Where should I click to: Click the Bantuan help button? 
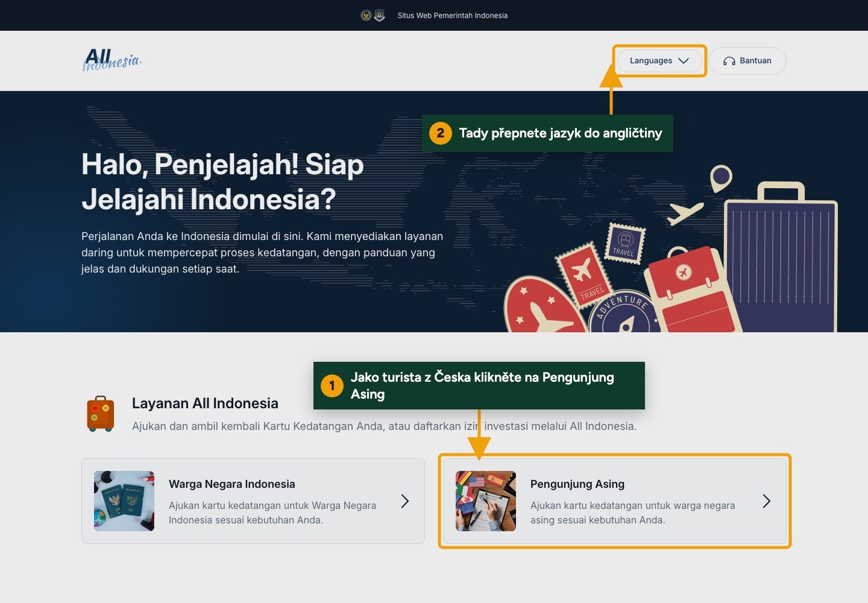[747, 61]
